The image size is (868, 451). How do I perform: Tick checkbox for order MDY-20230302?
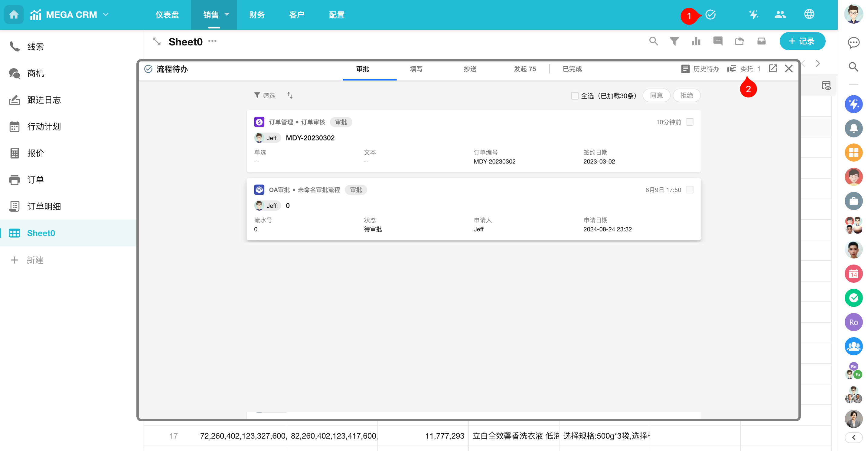[690, 122]
